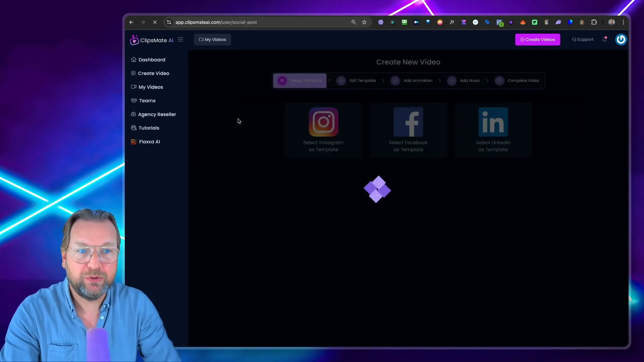Click the Agency Reseller briefcase icon
The height and width of the screenshot is (362, 644).
(x=133, y=114)
